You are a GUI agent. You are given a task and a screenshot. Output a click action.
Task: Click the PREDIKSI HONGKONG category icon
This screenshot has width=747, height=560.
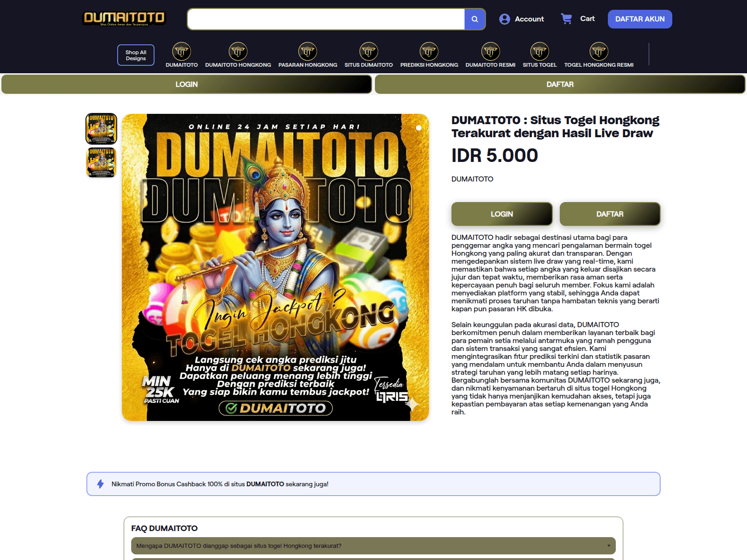(429, 51)
